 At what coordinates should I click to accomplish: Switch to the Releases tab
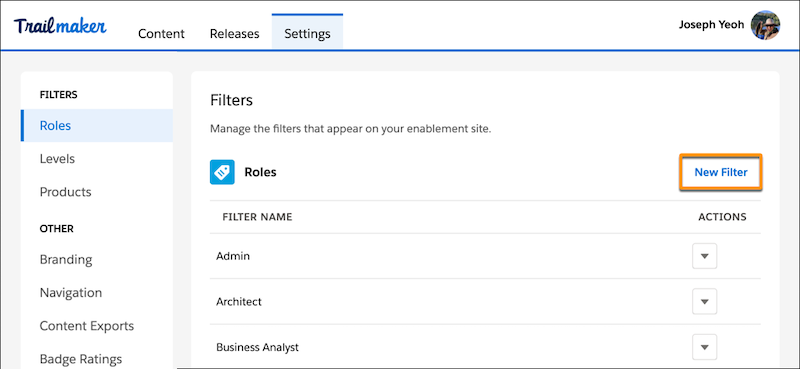click(235, 34)
